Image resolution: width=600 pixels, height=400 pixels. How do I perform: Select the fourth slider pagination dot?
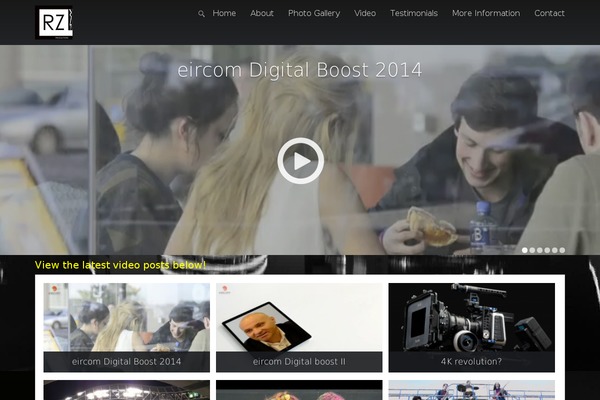pos(547,250)
